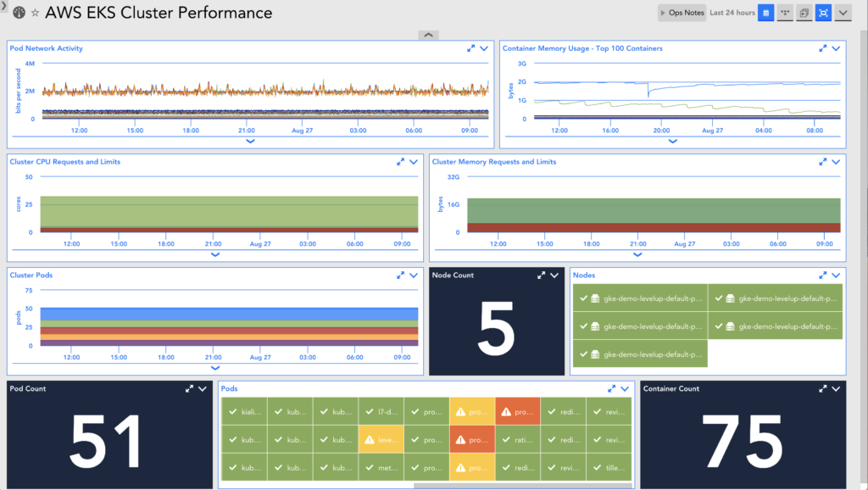Open the toolbar chevron dropdown on far right

(843, 13)
